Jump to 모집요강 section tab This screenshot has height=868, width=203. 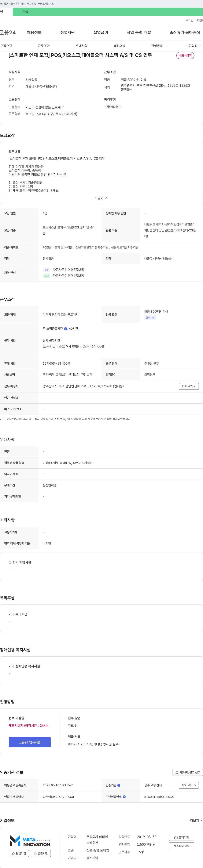point(6,46)
